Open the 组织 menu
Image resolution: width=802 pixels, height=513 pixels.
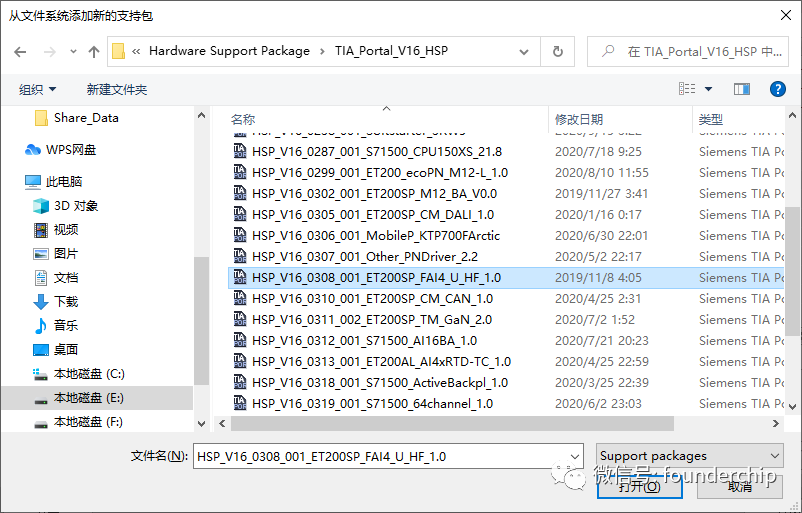pyautogui.click(x=37, y=90)
